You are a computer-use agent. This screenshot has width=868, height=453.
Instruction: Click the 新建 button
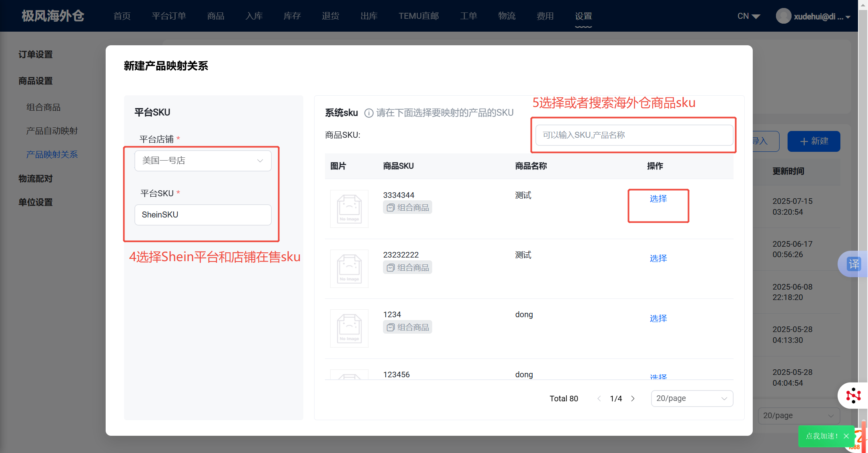814,141
